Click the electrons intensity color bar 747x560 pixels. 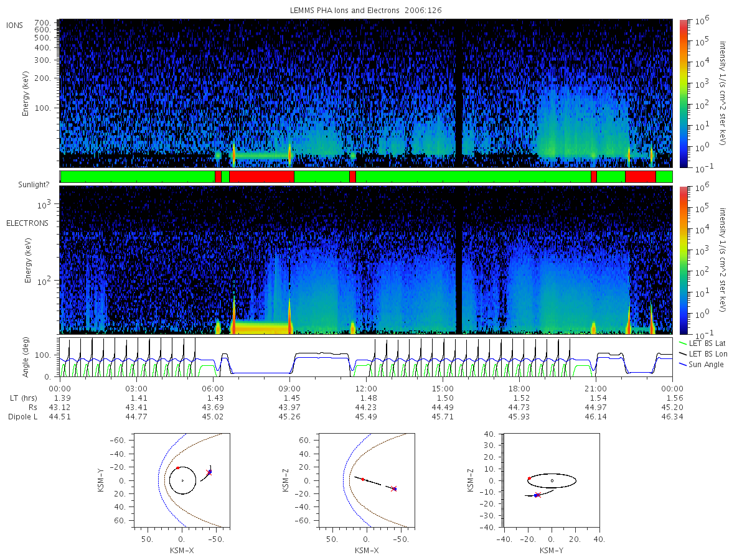[x=683, y=259]
